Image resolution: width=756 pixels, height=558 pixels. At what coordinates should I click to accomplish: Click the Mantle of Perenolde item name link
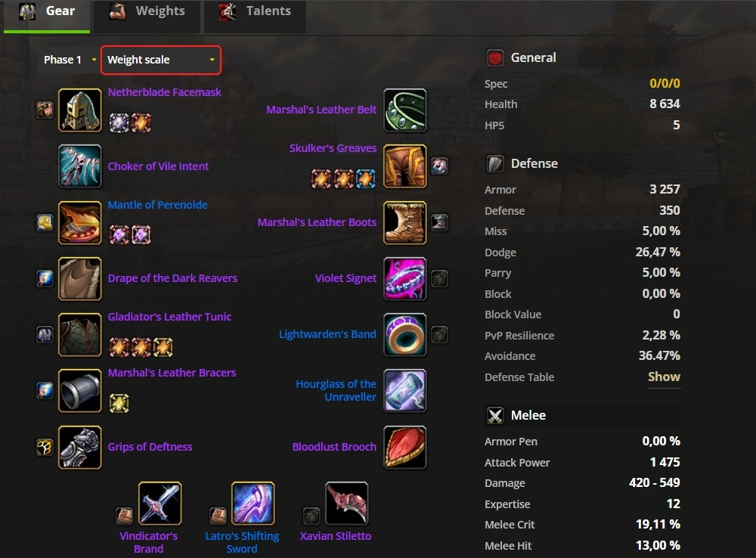(158, 204)
